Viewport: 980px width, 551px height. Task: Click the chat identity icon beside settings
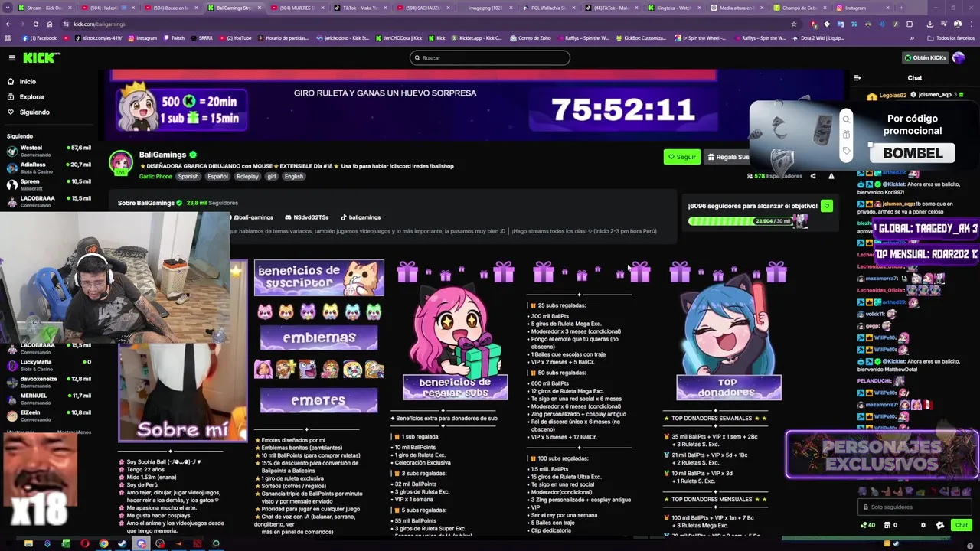[x=940, y=525]
